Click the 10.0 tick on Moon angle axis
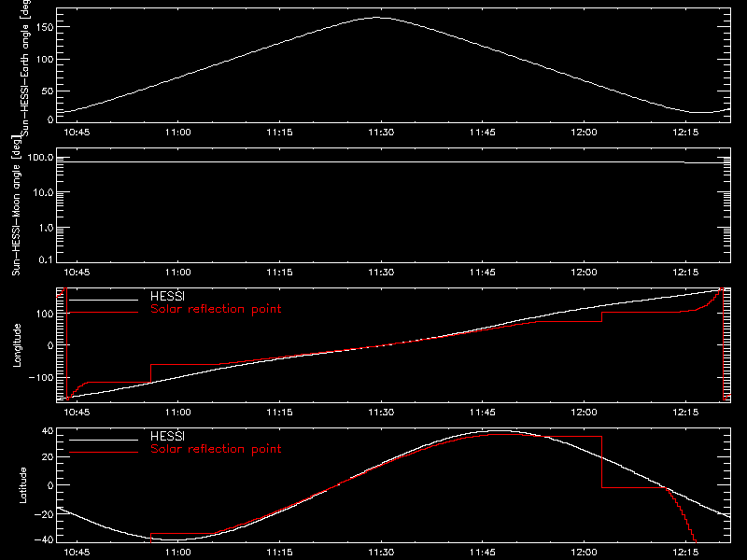The height and width of the screenshot is (560, 747). pyautogui.click(x=43, y=192)
